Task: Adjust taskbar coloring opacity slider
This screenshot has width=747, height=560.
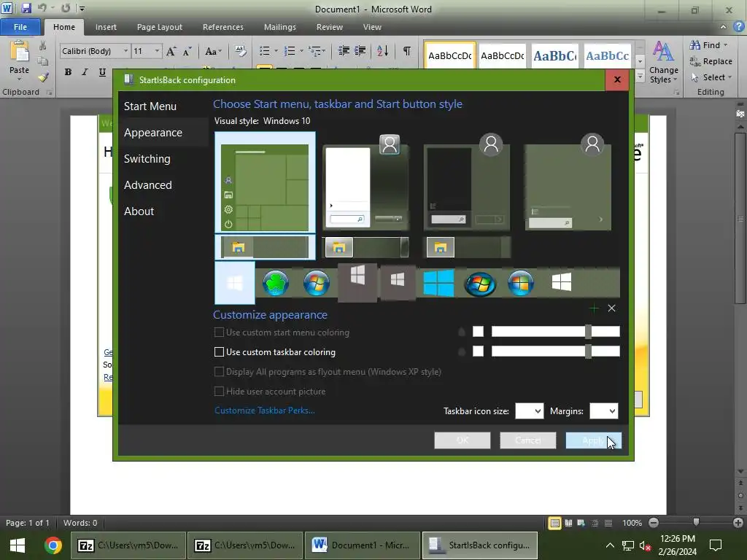Action: [555, 351]
